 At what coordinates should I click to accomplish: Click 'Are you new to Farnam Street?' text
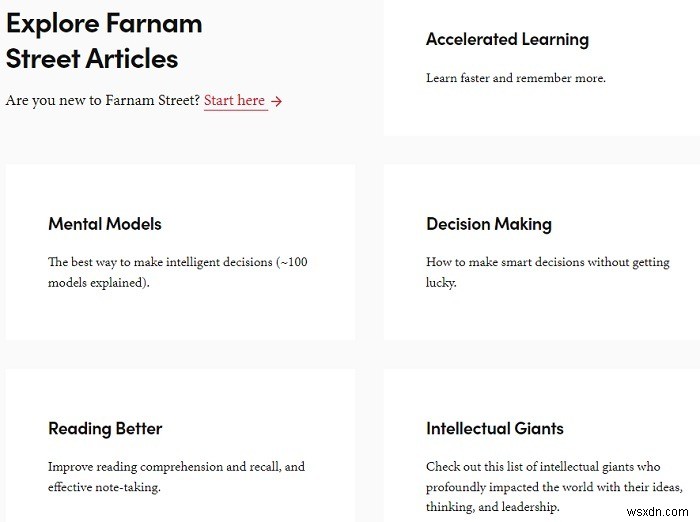[102, 100]
